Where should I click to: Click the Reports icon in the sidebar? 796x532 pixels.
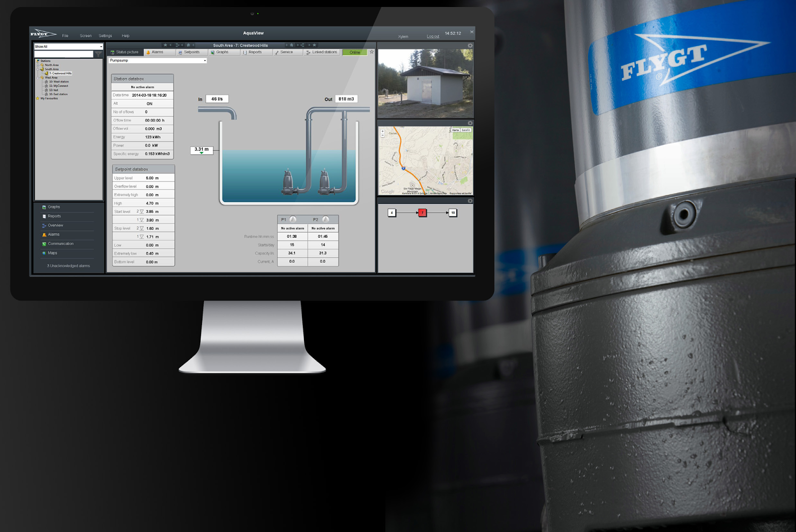point(44,216)
